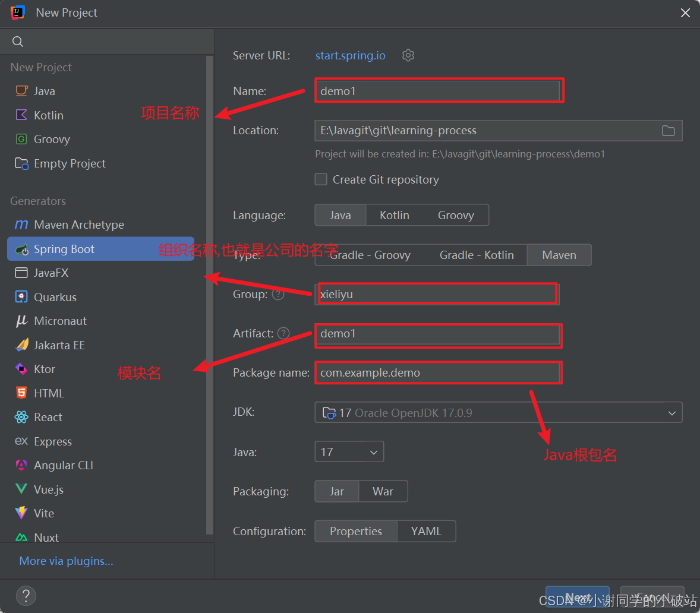Image resolution: width=700 pixels, height=613 pixels.
Task: Select the HTML generator icon
Action: click(21, 393)
